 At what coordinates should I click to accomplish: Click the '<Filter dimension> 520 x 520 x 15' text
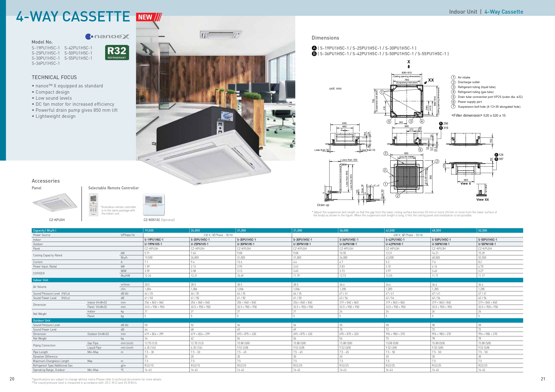(478, 116)
